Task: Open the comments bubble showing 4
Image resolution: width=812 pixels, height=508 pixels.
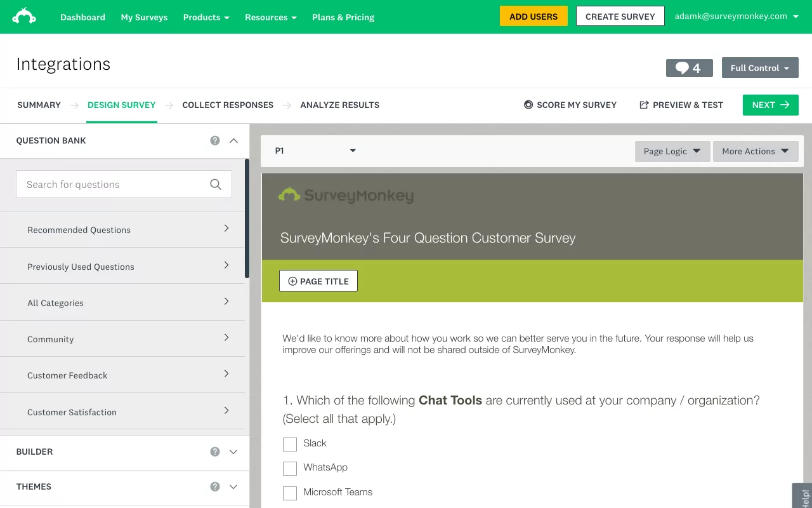Action: click(689, 68)
